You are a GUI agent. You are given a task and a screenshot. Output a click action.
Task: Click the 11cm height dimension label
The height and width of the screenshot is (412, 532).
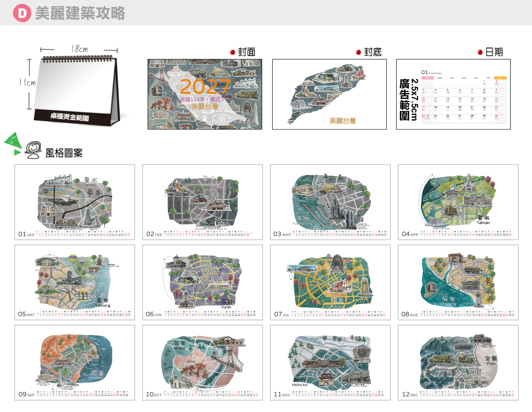coord(28,83)
